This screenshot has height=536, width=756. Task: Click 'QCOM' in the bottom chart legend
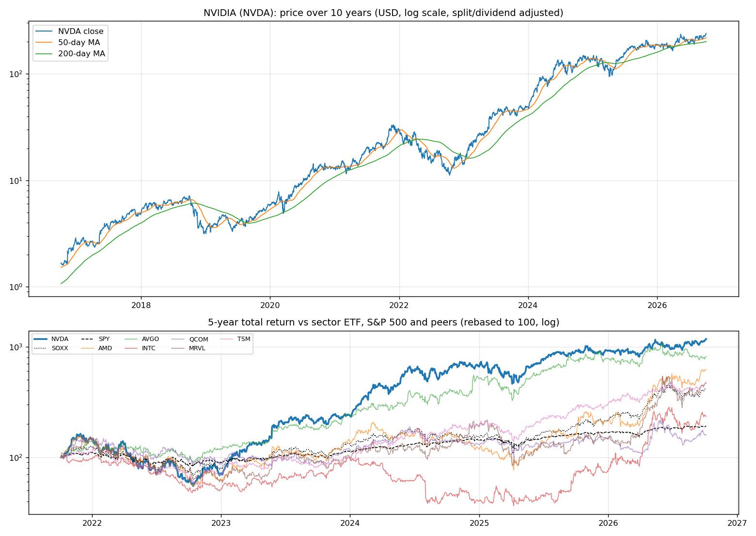(199, 339)
